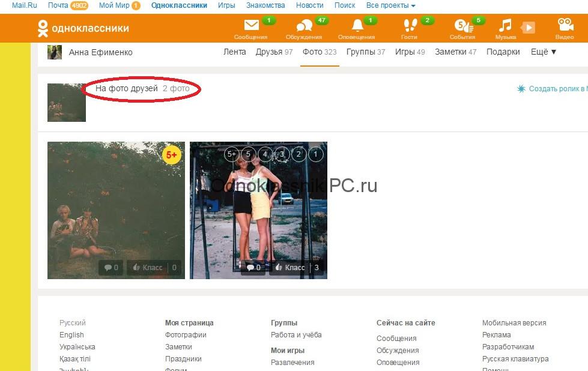Image resolution: width=588 pixels, height=371 pixels.
Task: Open footer link Развлечения
Action: (x=292, y=363)
